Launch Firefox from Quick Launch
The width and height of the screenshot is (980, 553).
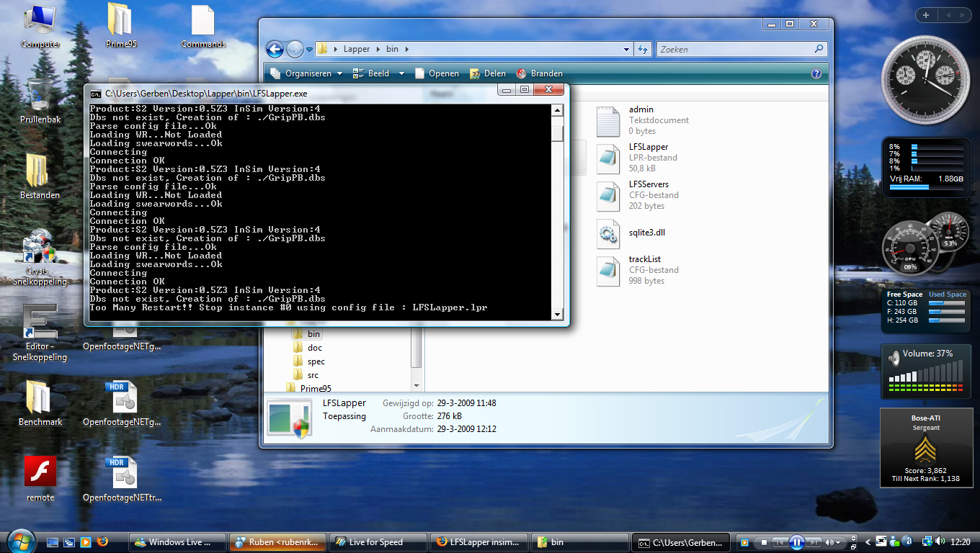point(102,542)
